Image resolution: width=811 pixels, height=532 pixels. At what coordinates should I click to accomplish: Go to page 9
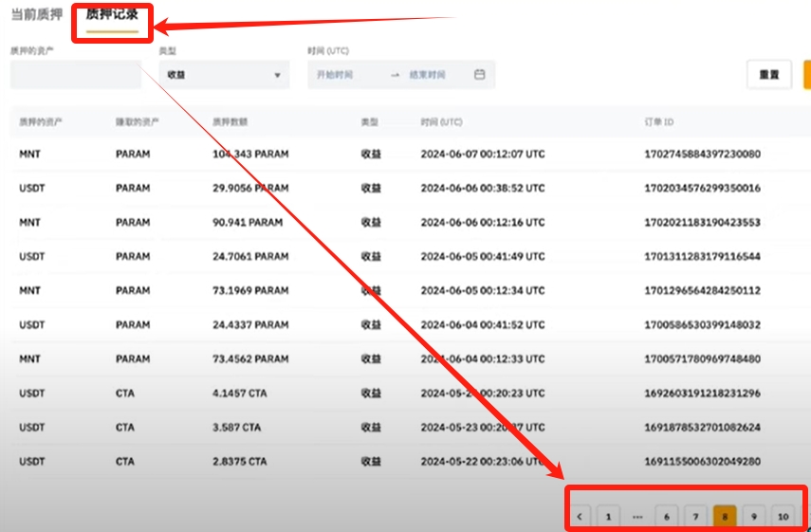tap(754, 517)
